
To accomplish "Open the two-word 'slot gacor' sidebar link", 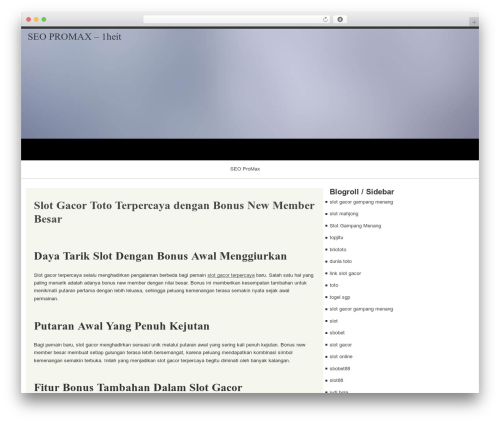I will [340, 345].
